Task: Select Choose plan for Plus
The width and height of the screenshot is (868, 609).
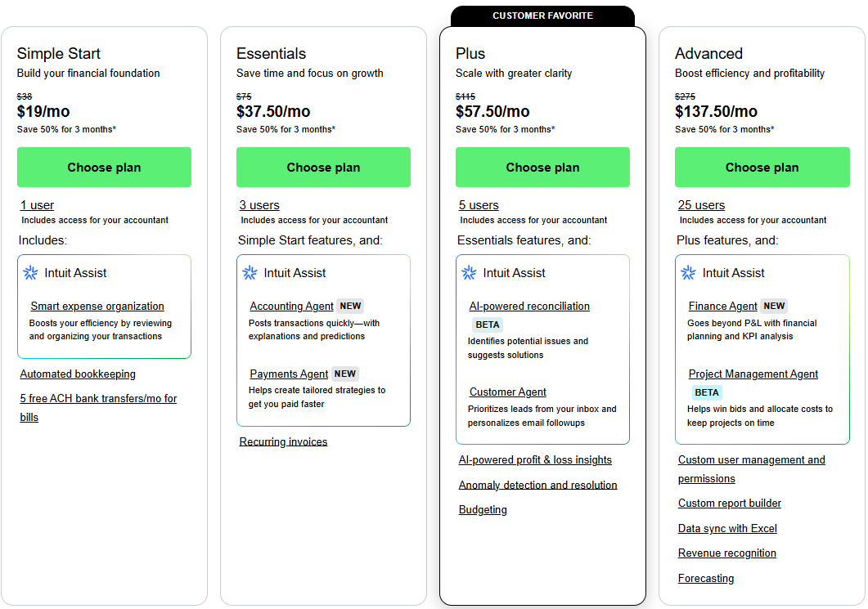Action: point(542,168)
